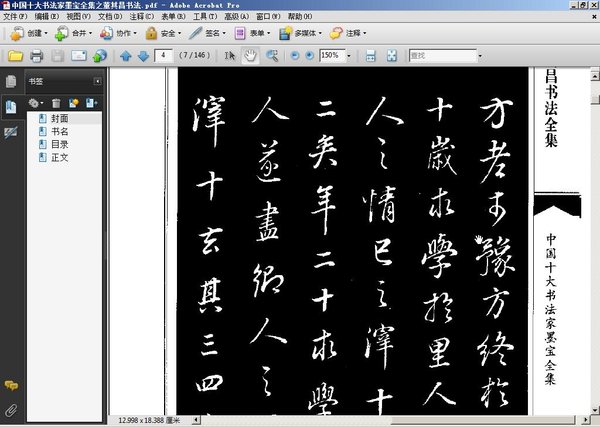The image size is (600, 427).
Task: Choose the Hand tool
Action: click(x=250, y=56)
